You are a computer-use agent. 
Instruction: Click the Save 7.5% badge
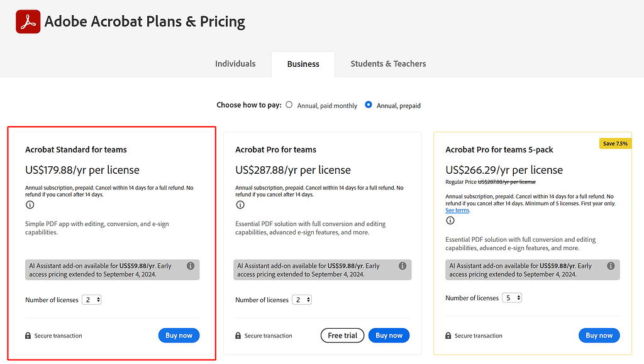point(615,144)
